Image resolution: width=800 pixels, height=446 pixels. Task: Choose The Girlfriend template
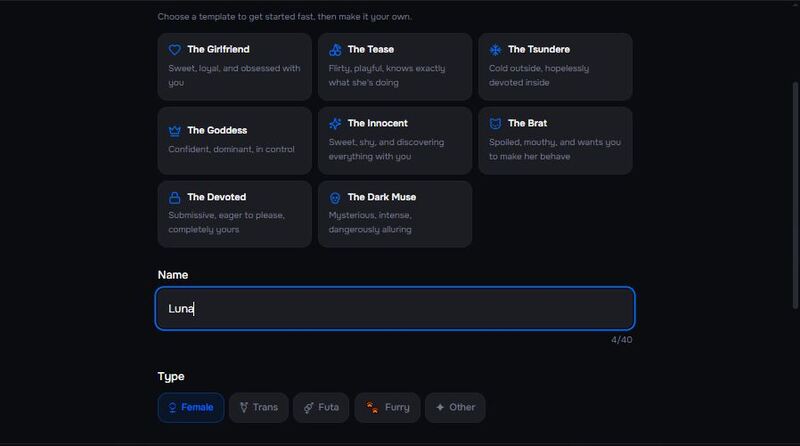(235, 67)
